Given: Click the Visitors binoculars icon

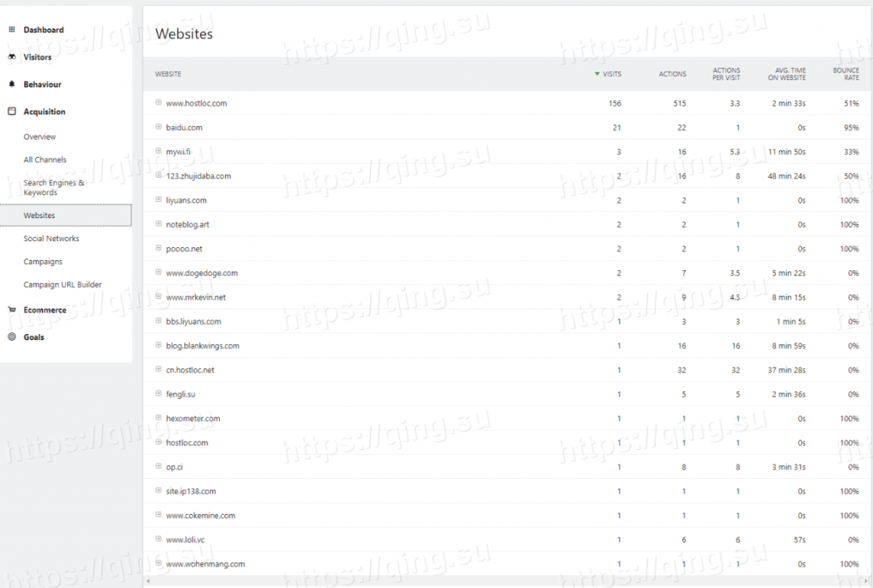Looking at the screenshot, I should point(12,57).
